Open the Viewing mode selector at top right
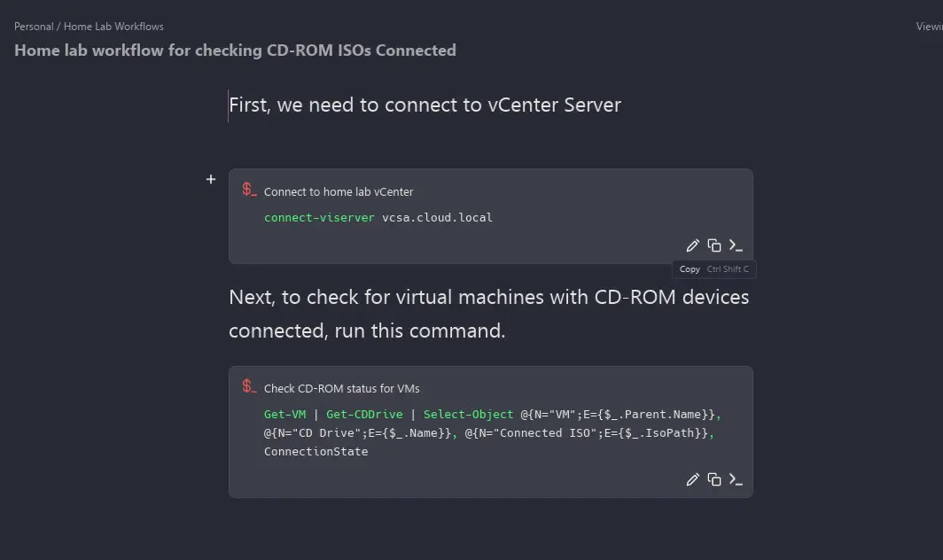 (x=929, y=27)
